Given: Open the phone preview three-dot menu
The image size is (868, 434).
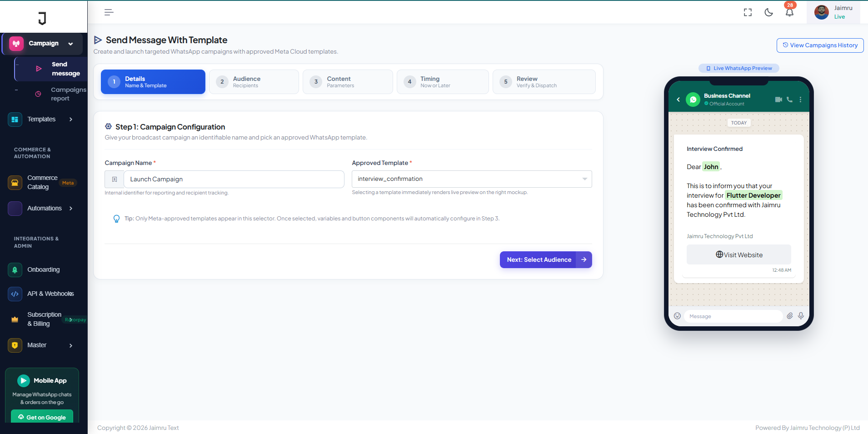Looking at the screenshot, I should [800, 100].
